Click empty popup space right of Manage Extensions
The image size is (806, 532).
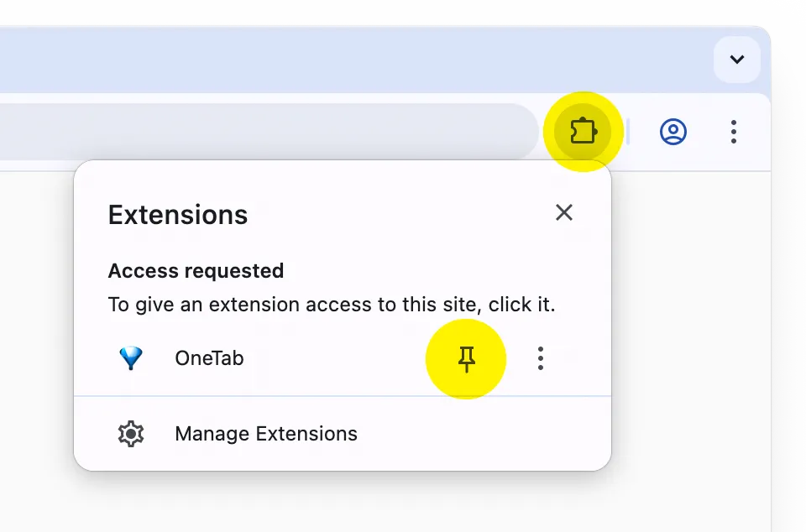click(487, 434)
